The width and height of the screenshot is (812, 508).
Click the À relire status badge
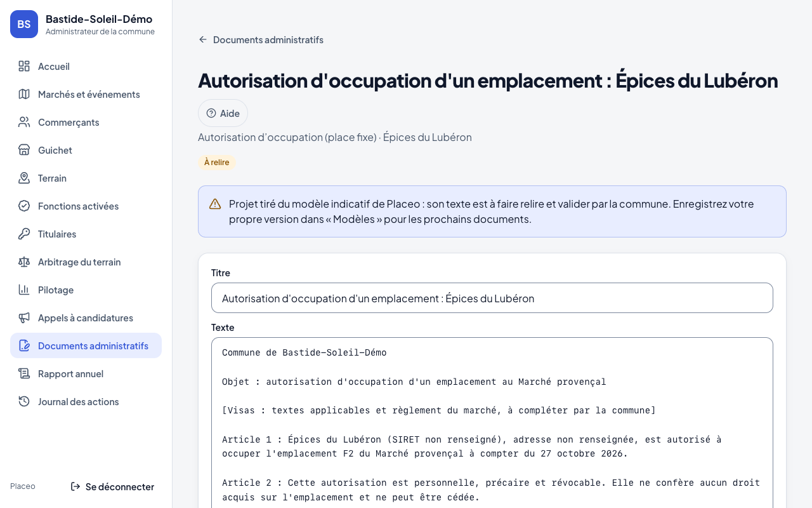217,163
